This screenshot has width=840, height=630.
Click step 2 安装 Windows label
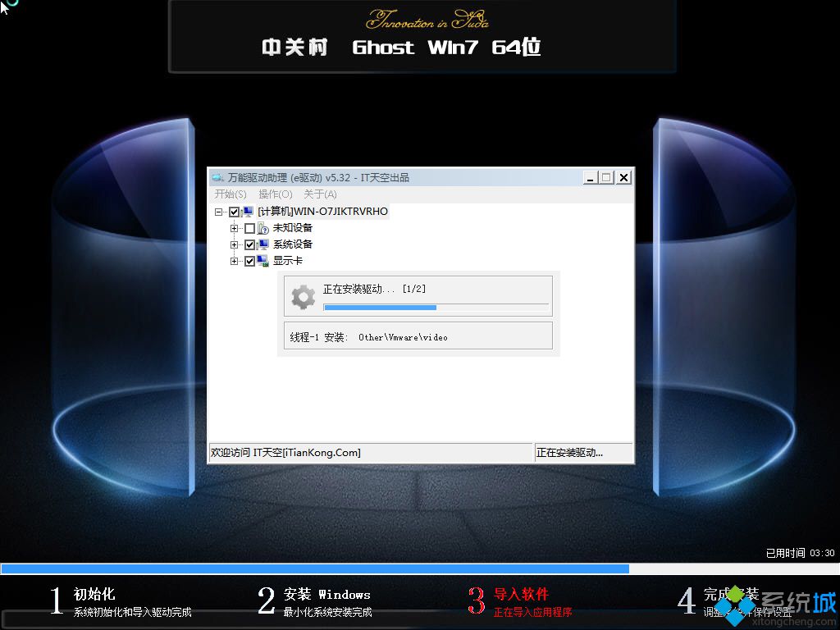(x=326, y=594)
